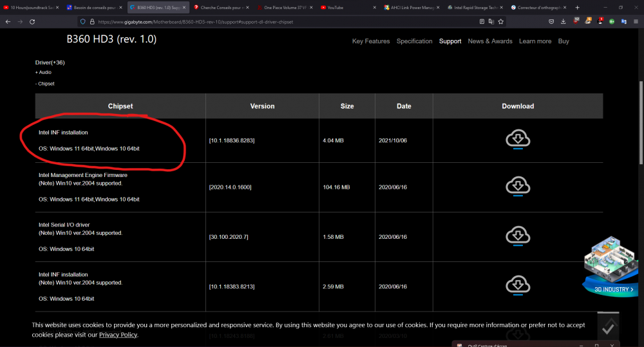Collapse the Driver(+36) section
Screen dimensions: 644x347
click(x=50, y=62)
